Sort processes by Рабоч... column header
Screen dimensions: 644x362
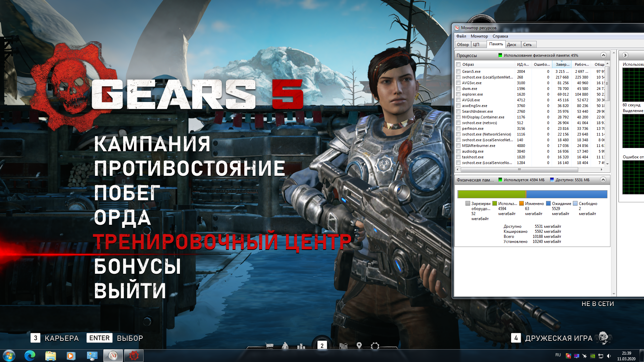tap(582, 64)
